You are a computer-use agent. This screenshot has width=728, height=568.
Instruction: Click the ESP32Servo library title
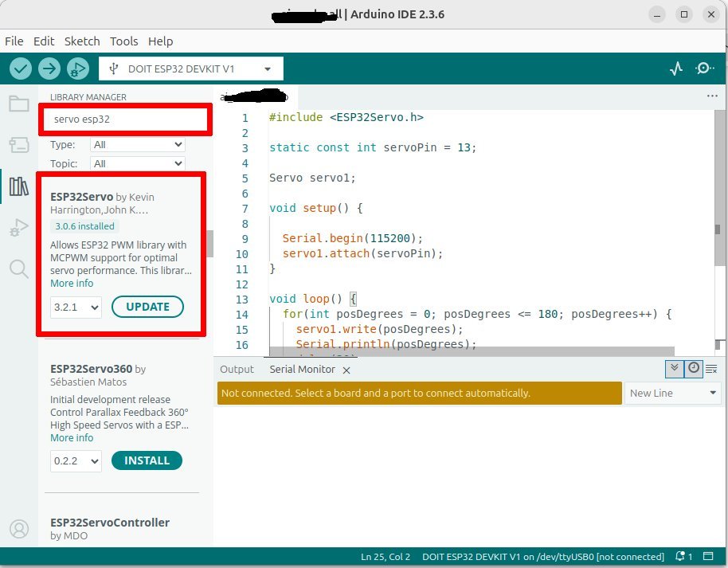point(82,197)
